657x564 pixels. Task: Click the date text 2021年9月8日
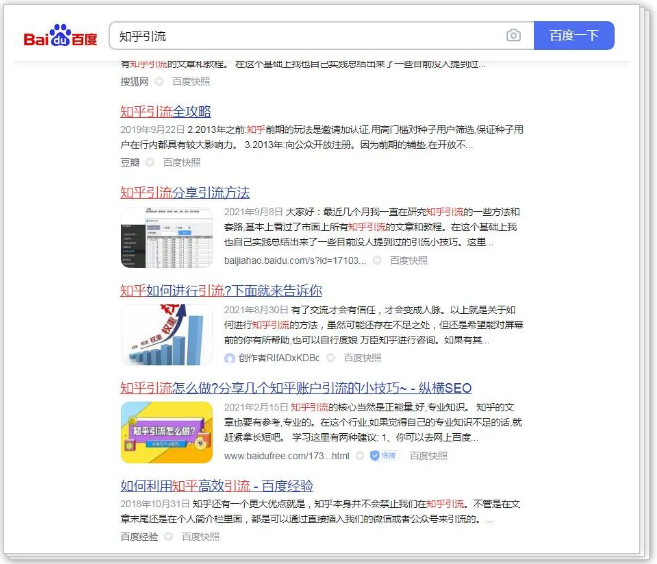coord(253,212)
